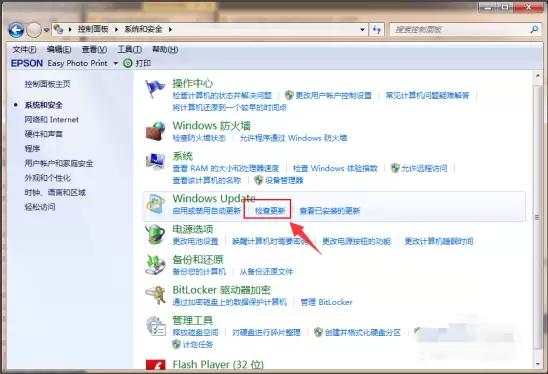This screenshot has width=548, height=374.
Task: Open the 编辑(E) menu
Action: [59, 50]
